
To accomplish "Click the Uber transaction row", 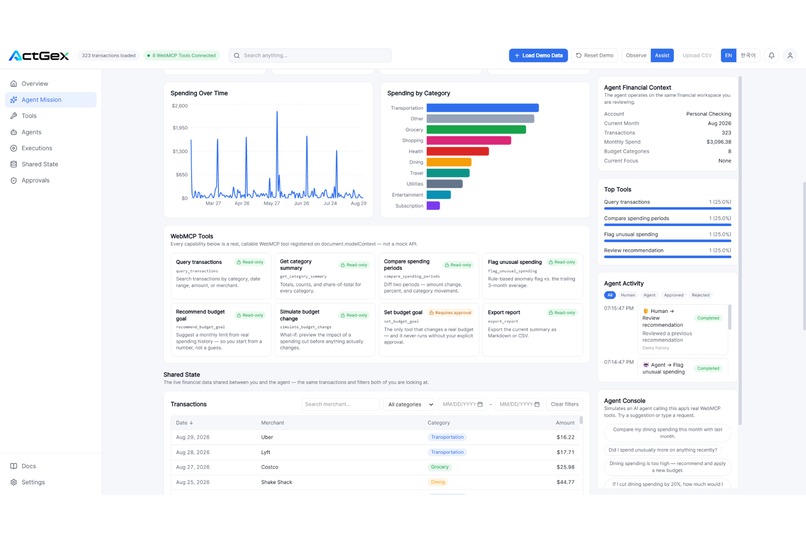I will [x=375, y=437].
